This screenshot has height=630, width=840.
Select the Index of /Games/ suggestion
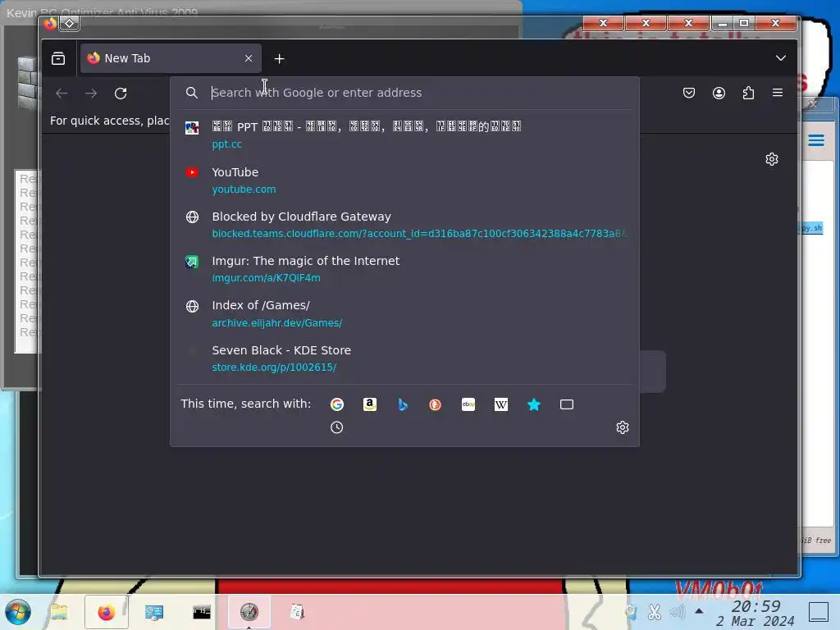click(405, 313)
